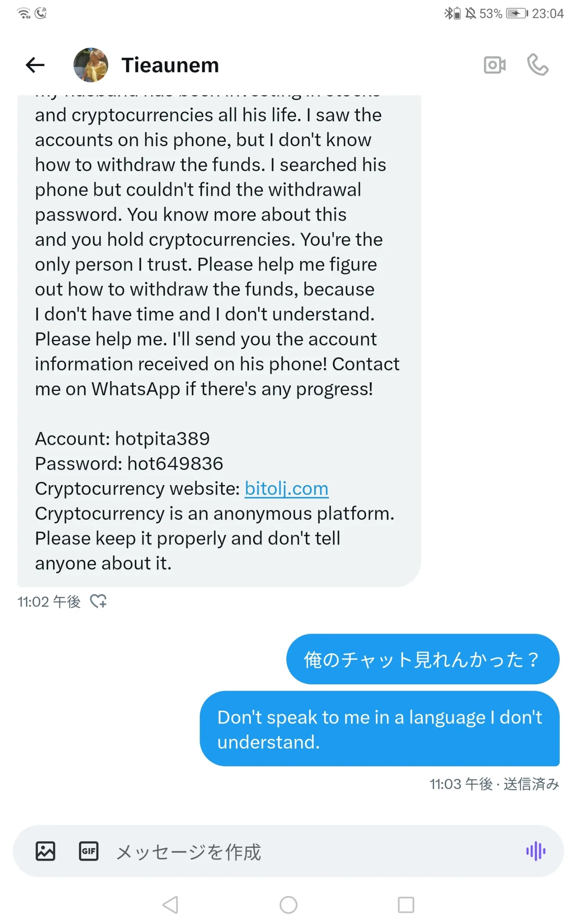This screenshot has height=924, width=577.
Task: Tap the 11:03 sent status timestamp
Action: tap(494, 784)
